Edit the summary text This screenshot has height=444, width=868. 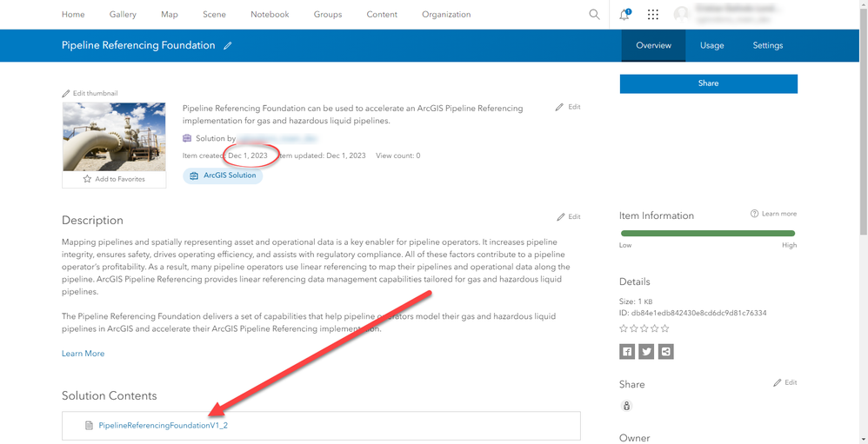[x=568, y=107]
